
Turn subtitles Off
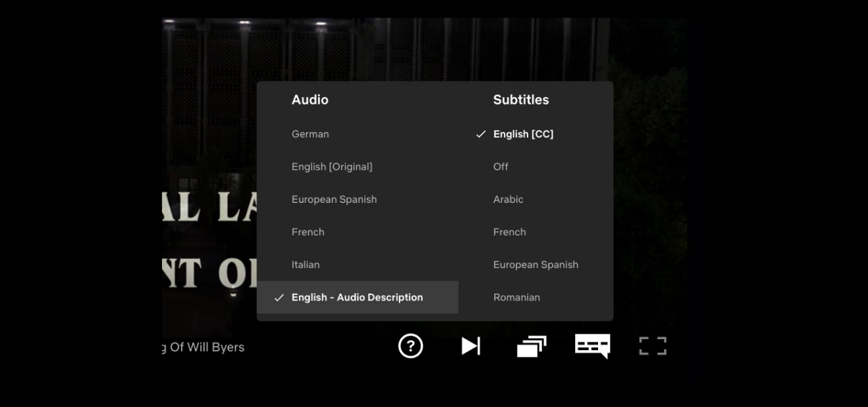[x=500, y=167]
